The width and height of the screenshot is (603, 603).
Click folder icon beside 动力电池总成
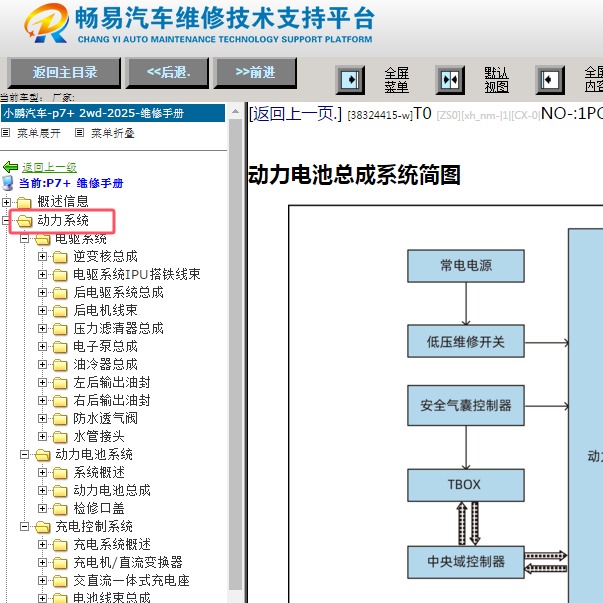tap(60, 491)
